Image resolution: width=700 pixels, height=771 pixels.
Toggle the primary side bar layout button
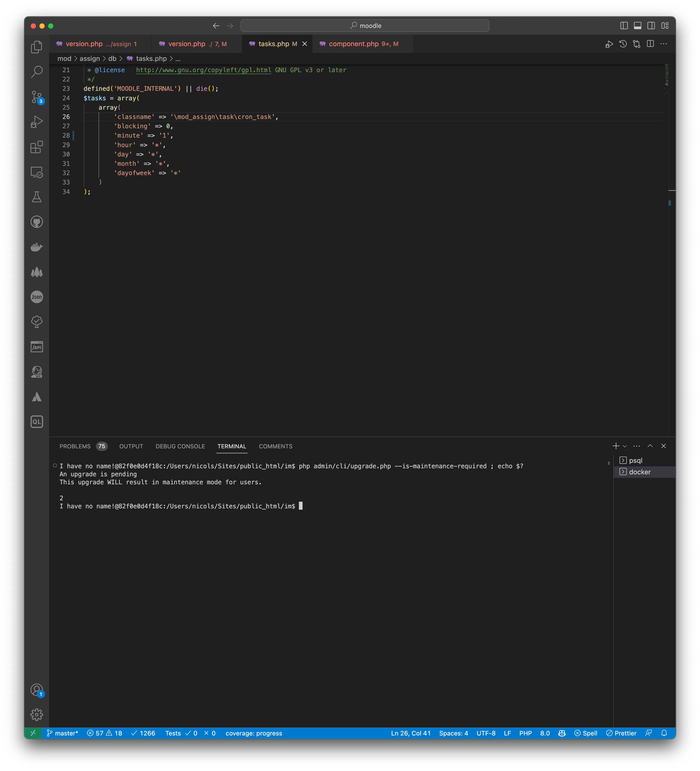point(624,26)
